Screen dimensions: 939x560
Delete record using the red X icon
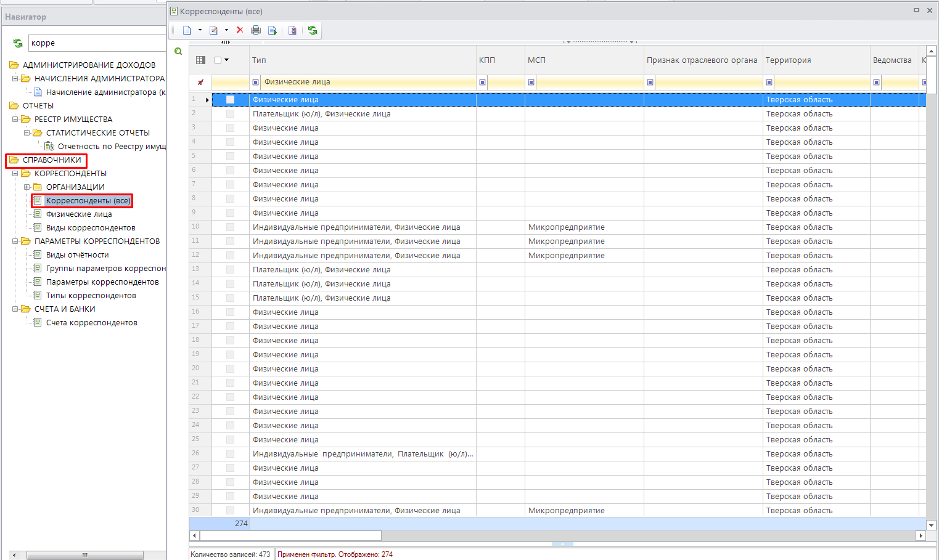[x=240, y=30]
